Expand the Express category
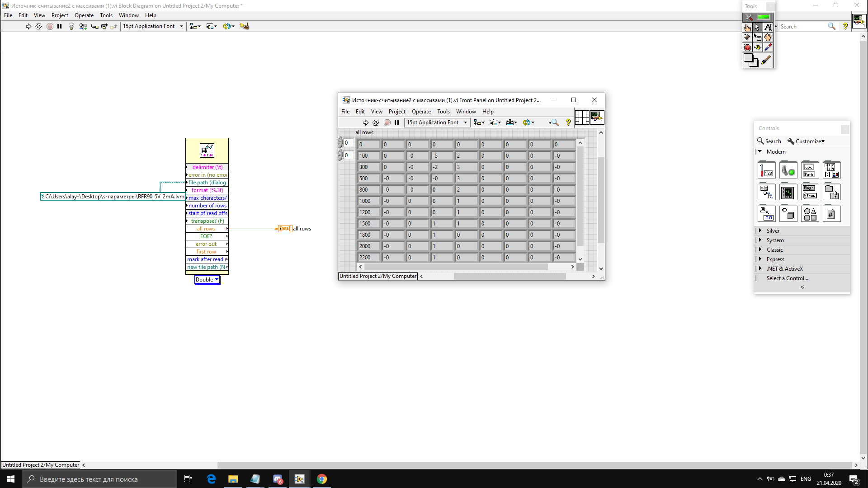Viewport: 868px width, 488px height. click(760, 259)
